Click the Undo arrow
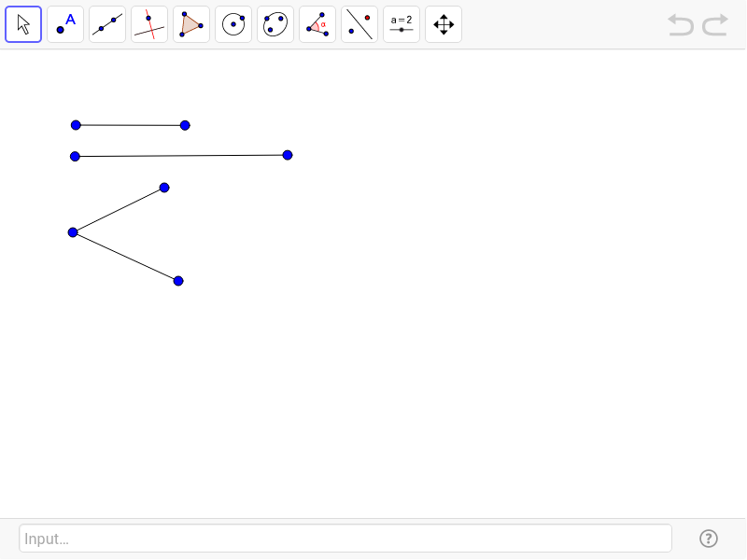747x560 pixels. [681, 25]
